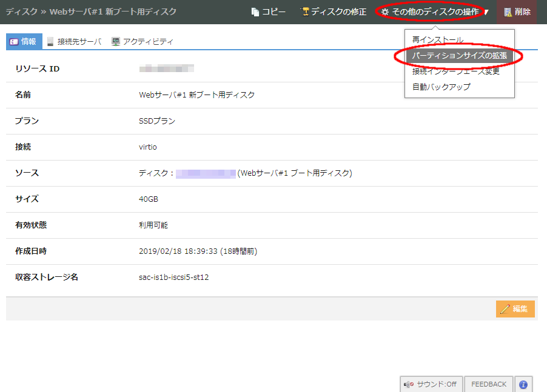Select 再インストール from the dropdown menu
Screen dimensions: 547x392
437,40
